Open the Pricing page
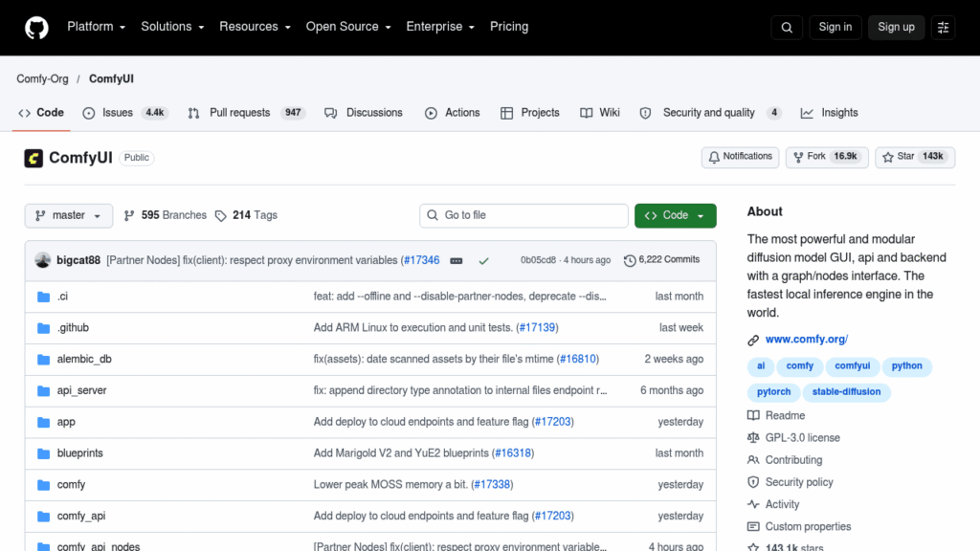980x551 pixels. (509, 27)
